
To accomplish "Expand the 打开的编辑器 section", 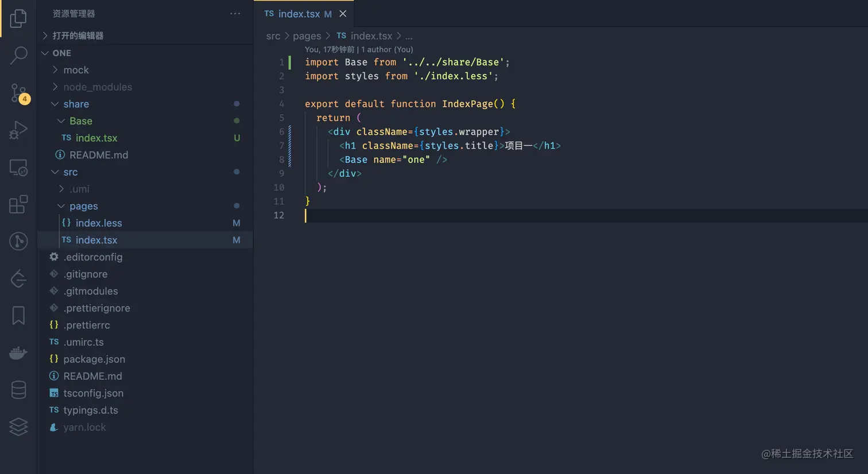I will point(145,36).
